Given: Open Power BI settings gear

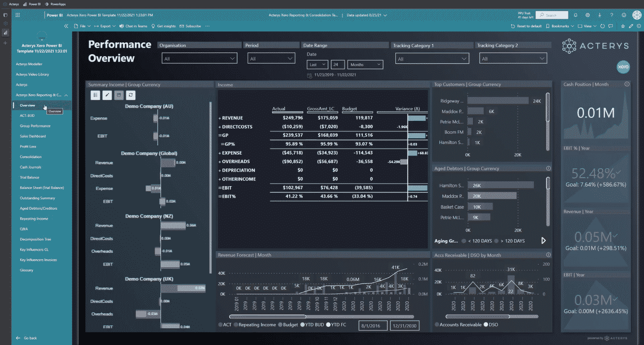Looking at the screenshot, I should [x=588, y=15].
